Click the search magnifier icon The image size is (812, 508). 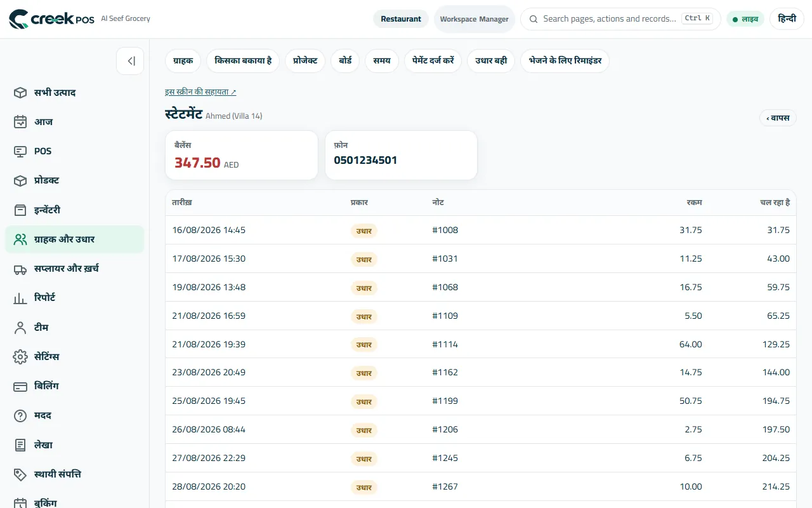(x=534, y=19)
